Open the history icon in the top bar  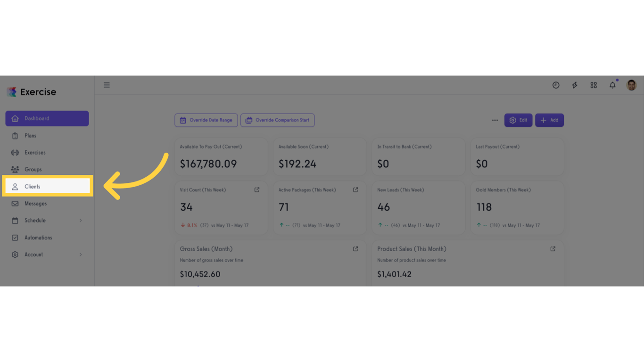[x=556, y=85]
